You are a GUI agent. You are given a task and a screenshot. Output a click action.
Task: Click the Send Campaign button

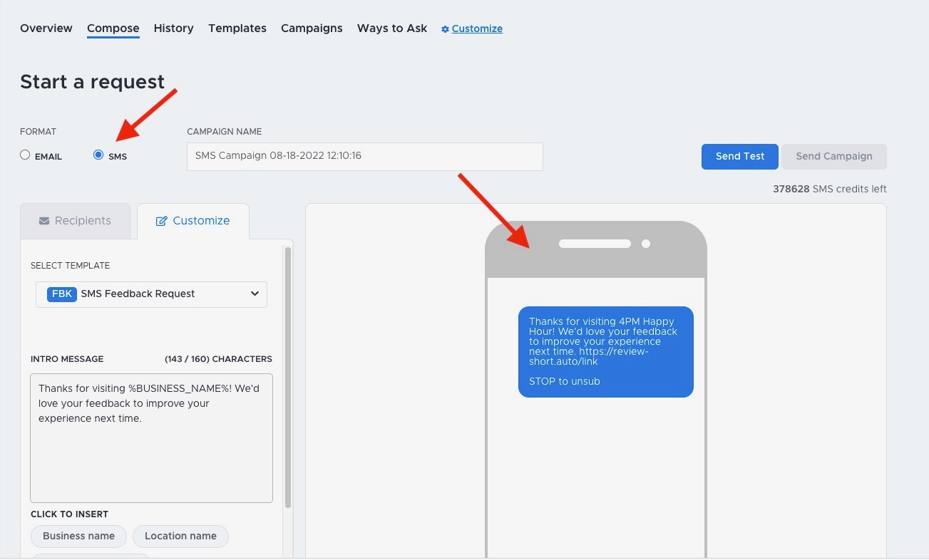834,157
